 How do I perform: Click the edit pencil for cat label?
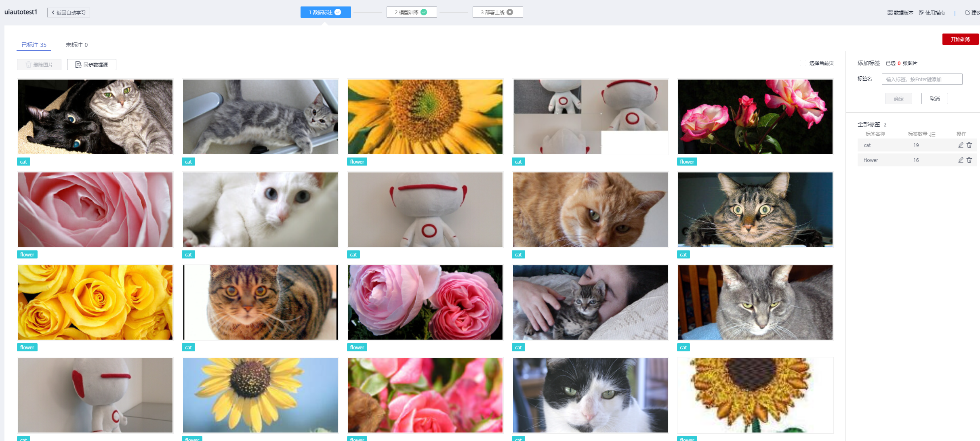[961, 145]
